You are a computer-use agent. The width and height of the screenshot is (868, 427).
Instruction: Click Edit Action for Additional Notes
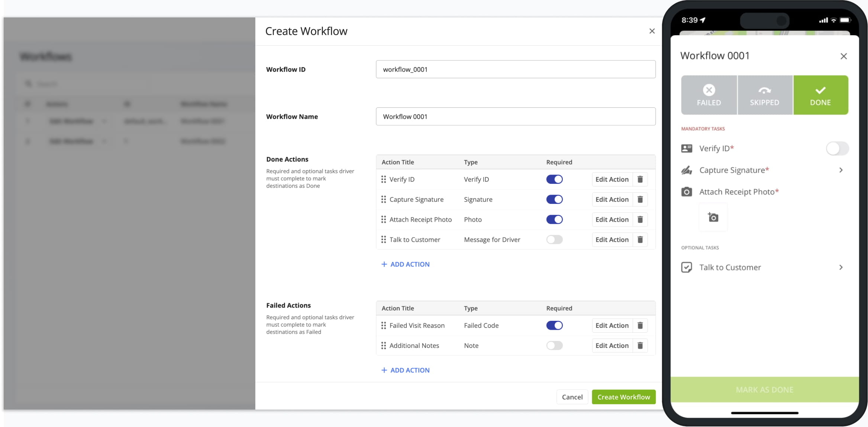(x=612, y=346)
